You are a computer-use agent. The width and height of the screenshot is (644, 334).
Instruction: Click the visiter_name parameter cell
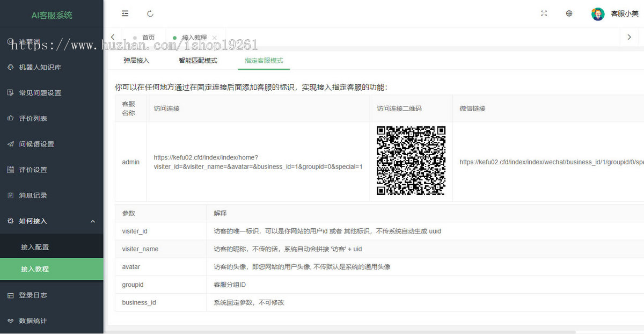coord(161,249)
